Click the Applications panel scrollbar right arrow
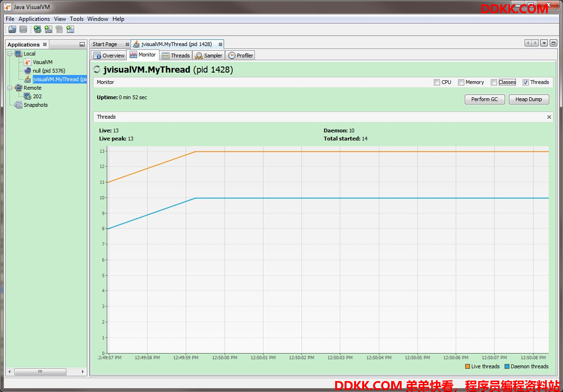 pos(83,372)
